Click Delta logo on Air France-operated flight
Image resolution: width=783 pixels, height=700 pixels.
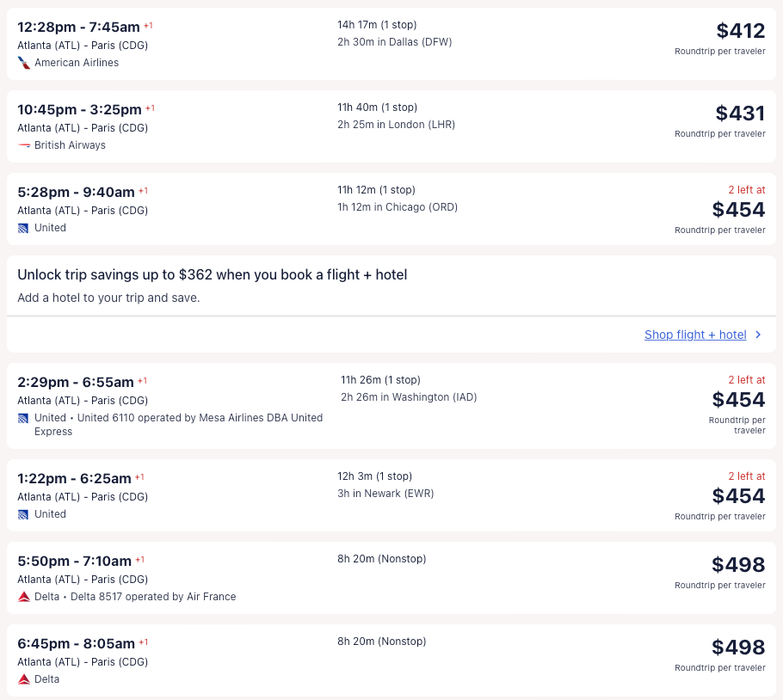point(24,597)
